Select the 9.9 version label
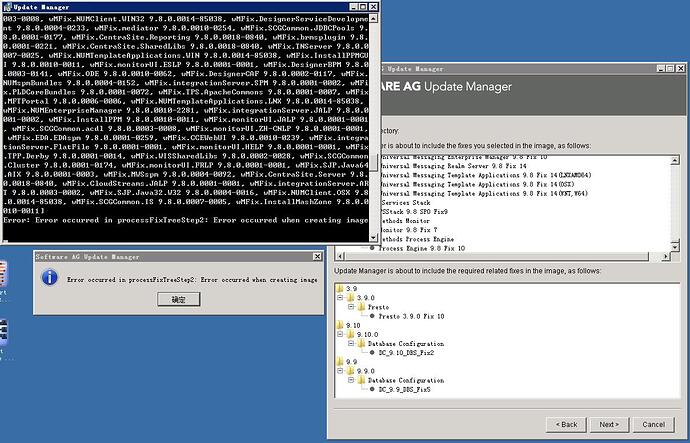The width and height of the screenshot is (690, 443). tap(351, 362)
